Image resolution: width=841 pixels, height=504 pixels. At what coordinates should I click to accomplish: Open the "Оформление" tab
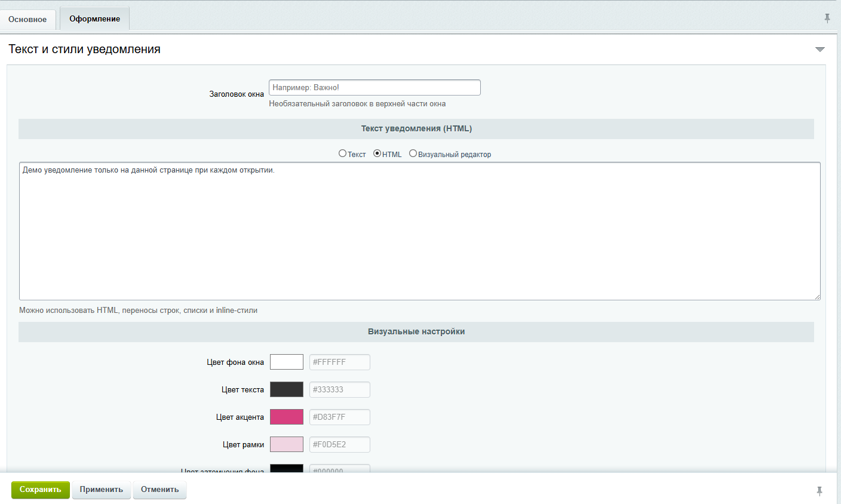pos(94,19)
